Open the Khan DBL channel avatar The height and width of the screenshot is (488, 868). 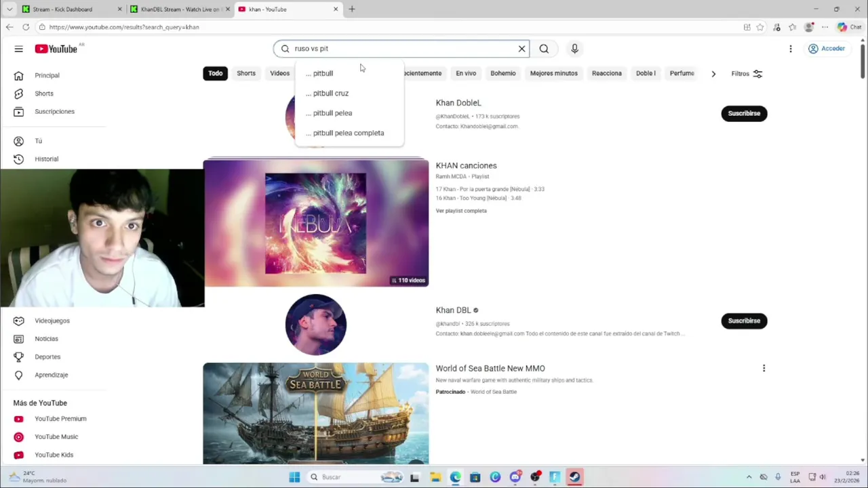click(316, 325)
